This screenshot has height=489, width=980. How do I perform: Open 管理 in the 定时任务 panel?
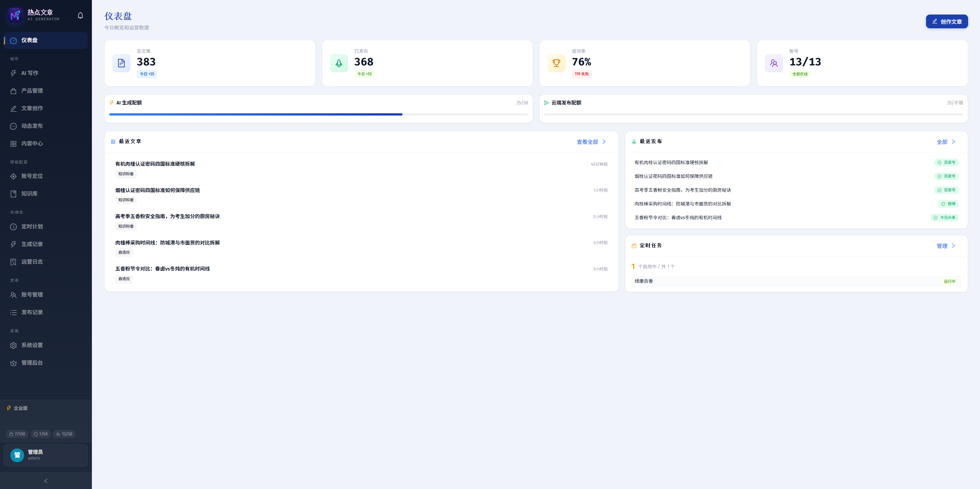click(946, 246)
